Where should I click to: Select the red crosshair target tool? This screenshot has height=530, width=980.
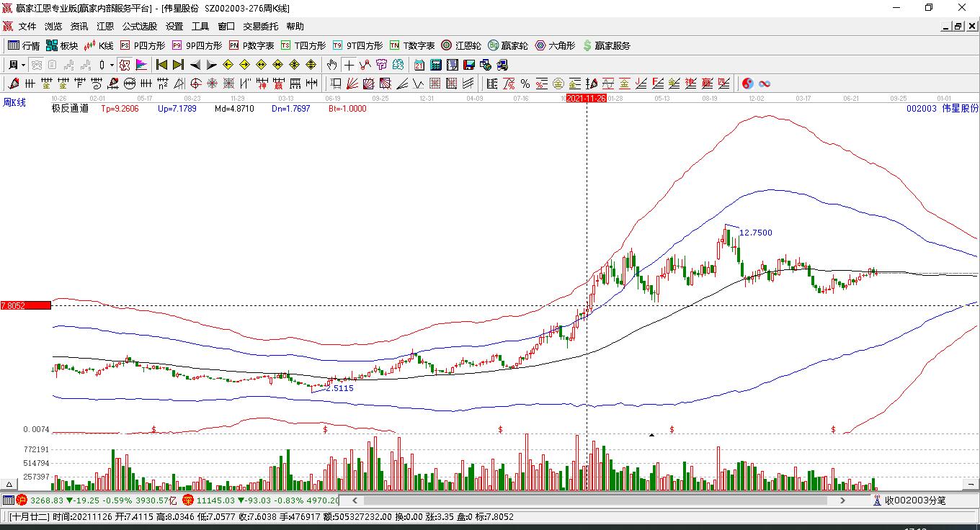(195, 84)
